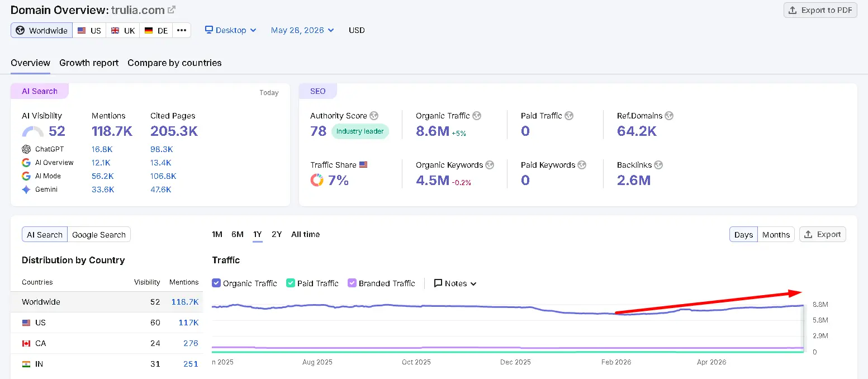Open the 8.6M Organic Traffic value
This screenshot has width=868, height=379.
(x=432, y=131)
